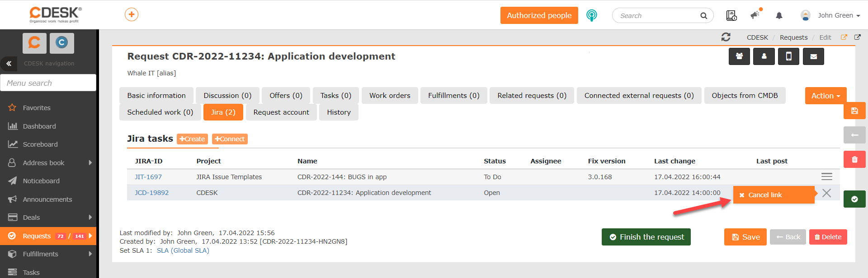
Task: Switch to the Discussion (0) tab
Action: pos(227,96)
